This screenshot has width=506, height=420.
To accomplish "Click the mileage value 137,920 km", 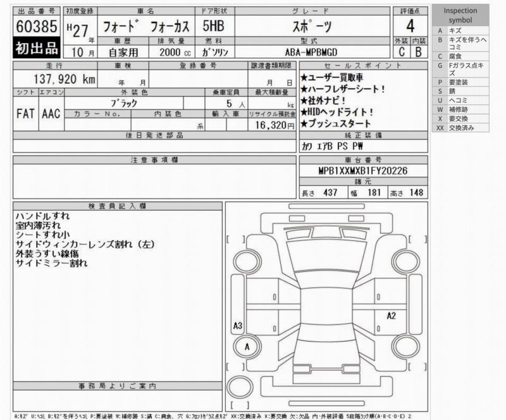I will [61, 79].
